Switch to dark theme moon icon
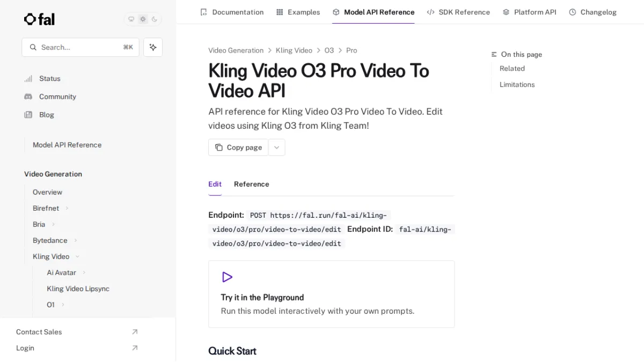 (x=155, y=19)
